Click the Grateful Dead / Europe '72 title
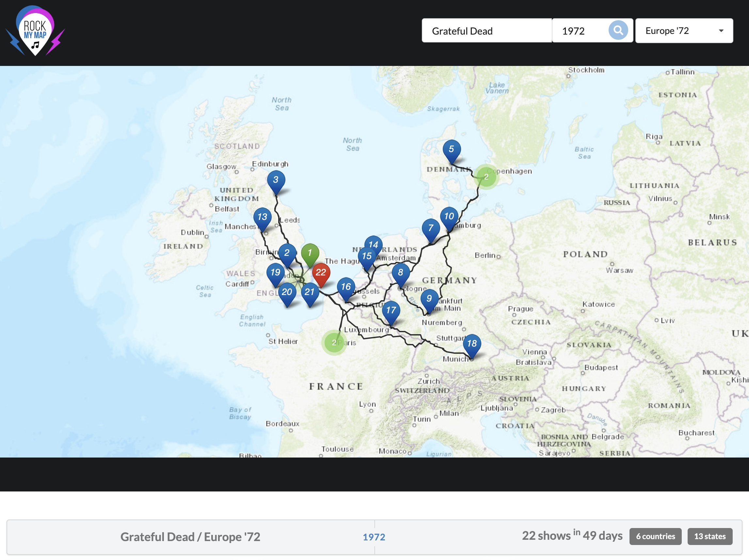The width and height of the screenshot is (749, 560). tap(190, 537)
